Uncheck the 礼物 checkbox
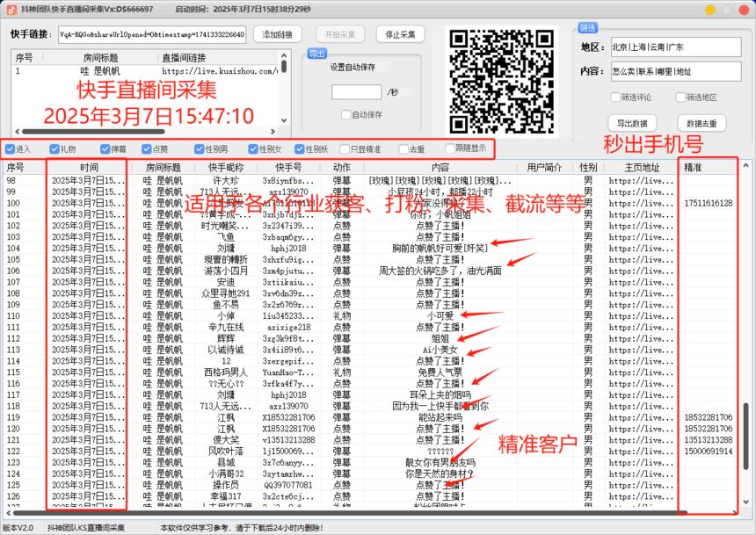Image resolution: width=756 pixels, height=535 pixels. (x=55, y=149)
